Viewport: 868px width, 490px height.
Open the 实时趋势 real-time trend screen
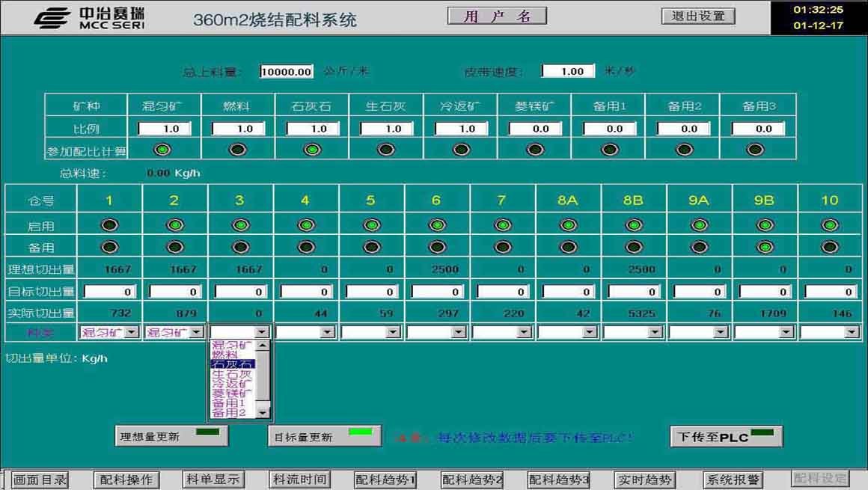pyautogui.click(x=644, y=480)
